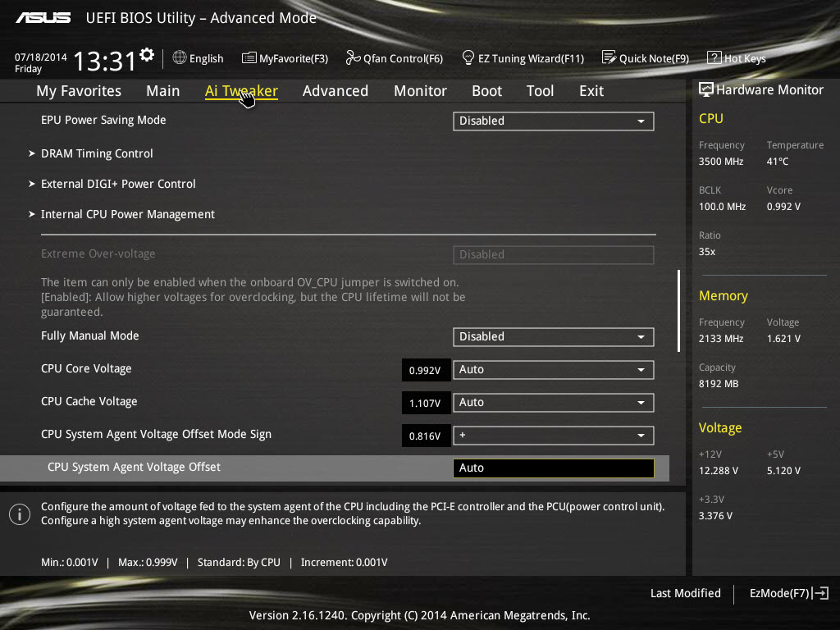Click the CPU Cache Voltage label
Viewport: 840px width, 630px height.
pos(89,401)
